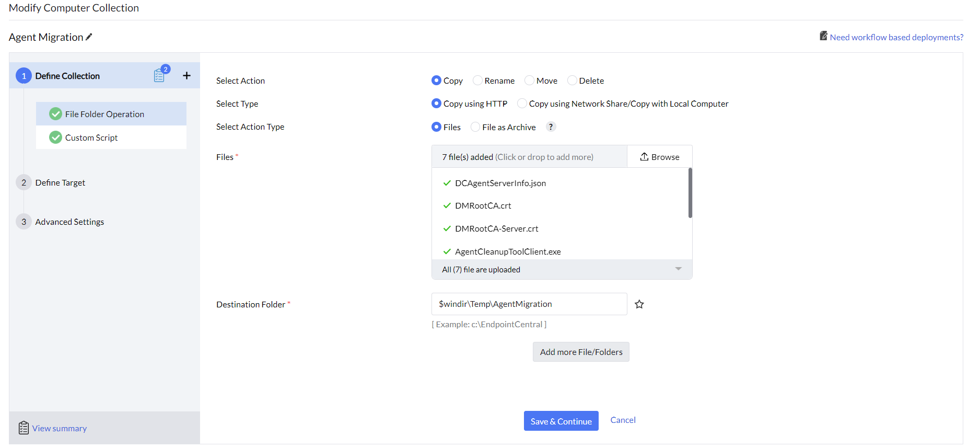Click the Save & Continue button
Image resolution: width=980 pixels, height=448 pixels.
(561, 421)
